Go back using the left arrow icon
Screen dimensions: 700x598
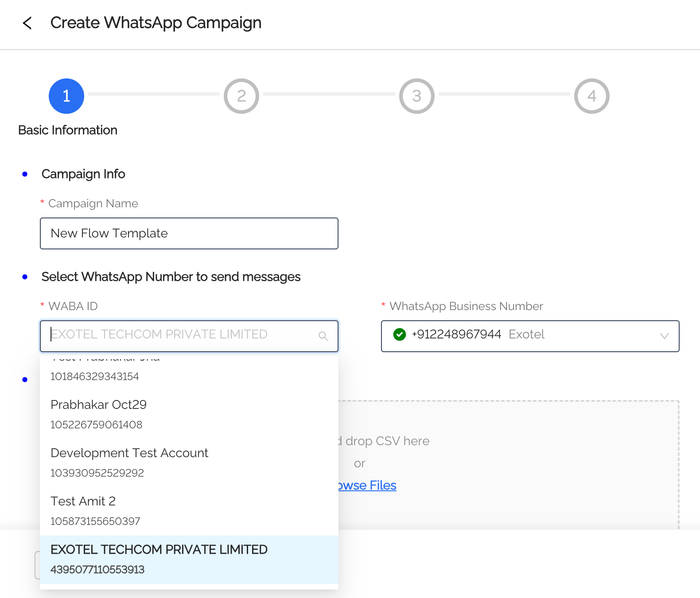click(x=27, y=23)
